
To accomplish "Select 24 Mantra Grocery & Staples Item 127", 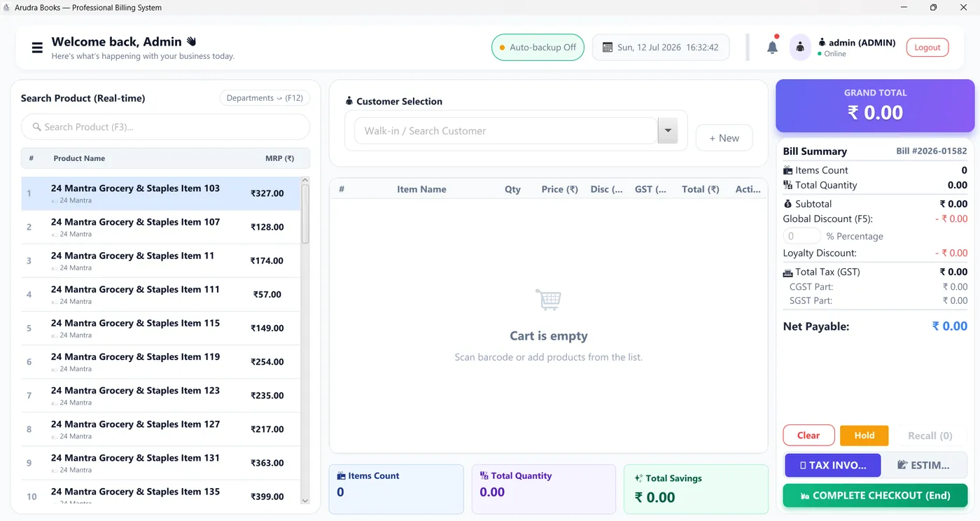I will (160, 429).
